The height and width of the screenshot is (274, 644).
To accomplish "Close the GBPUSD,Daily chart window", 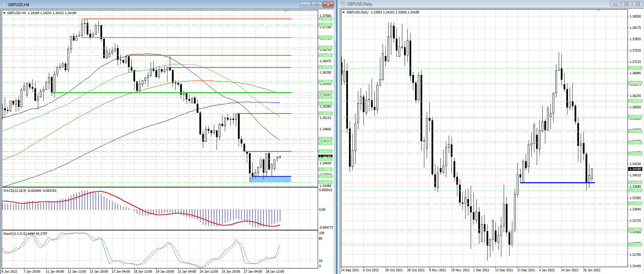I will (638, 4).
